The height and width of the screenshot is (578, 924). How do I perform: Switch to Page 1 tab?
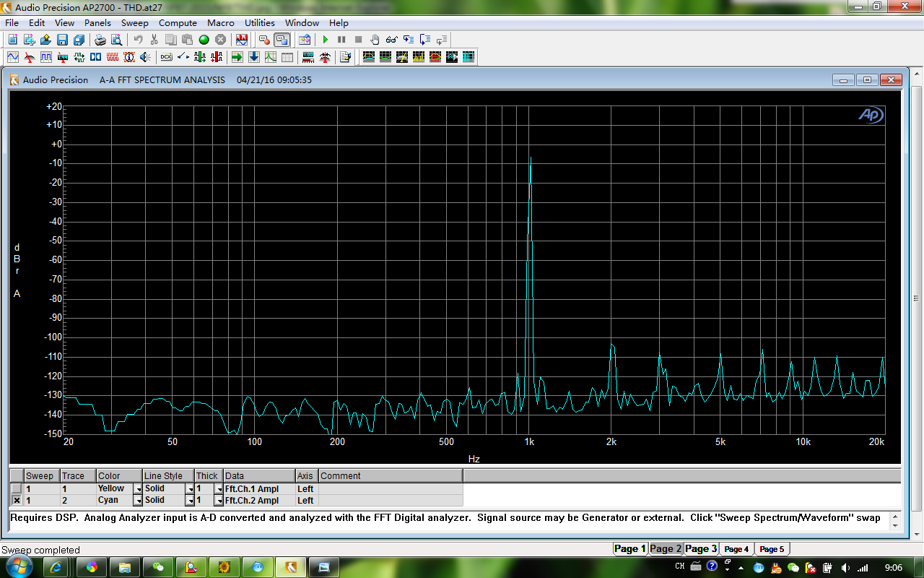click(x=629, y=549)
